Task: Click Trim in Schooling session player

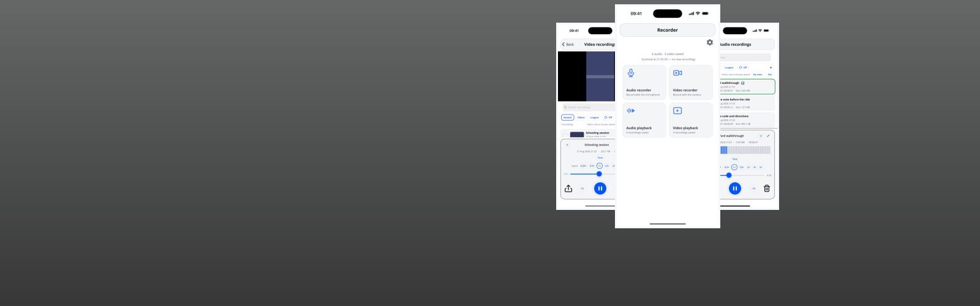Action: pos(600,158)
